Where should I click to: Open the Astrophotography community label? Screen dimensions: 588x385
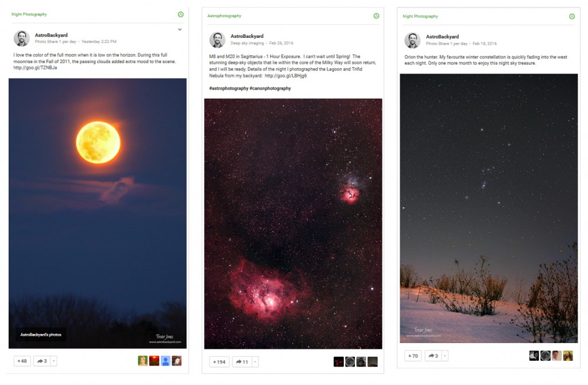click(225, 15)
